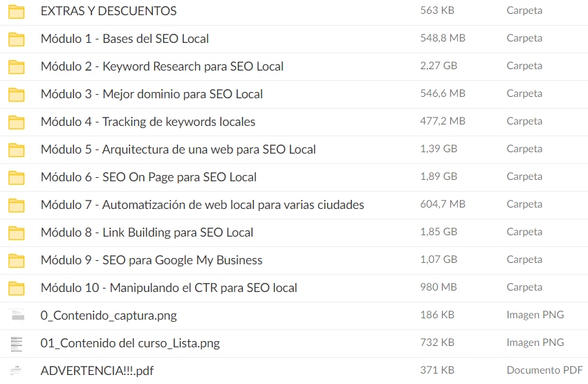Select the file name 01_Contenido del curso_Lista.png
The width and height of the screenshot is (588, 384).
click(x=130, y=343)
